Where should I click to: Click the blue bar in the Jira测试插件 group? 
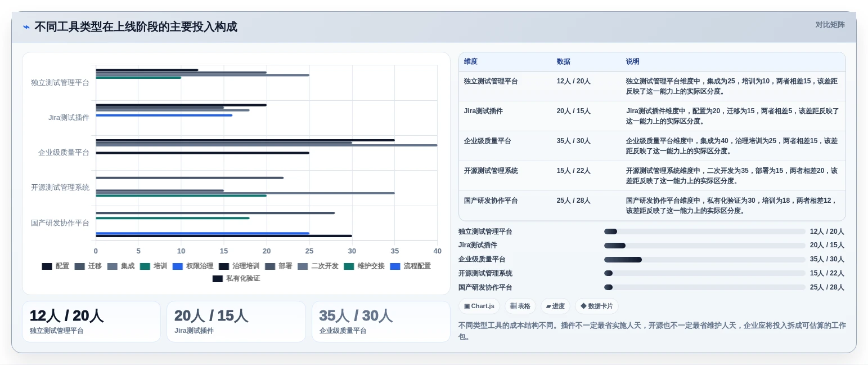coord(164,115)
